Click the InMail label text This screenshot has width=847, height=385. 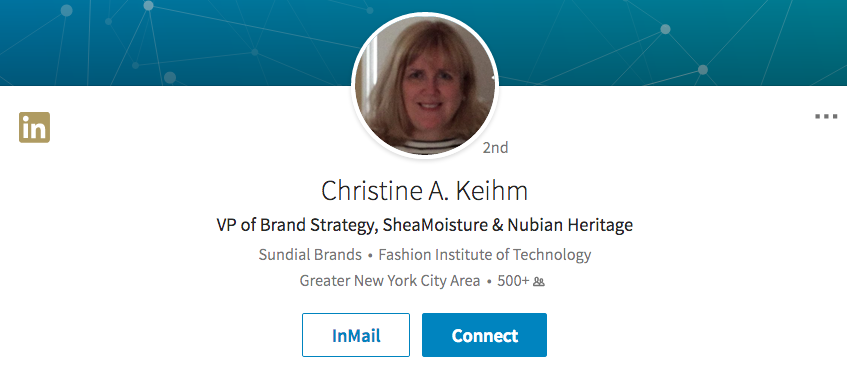tap(356, 336)
